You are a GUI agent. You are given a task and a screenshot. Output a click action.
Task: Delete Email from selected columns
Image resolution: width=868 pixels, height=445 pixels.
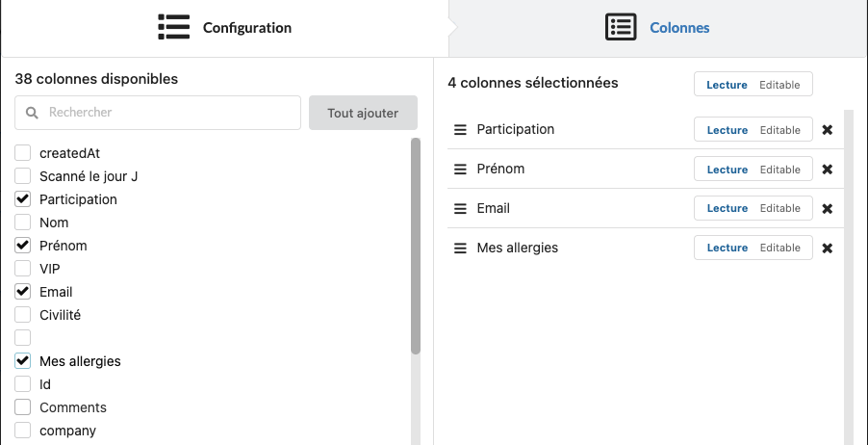coord(827,209)
